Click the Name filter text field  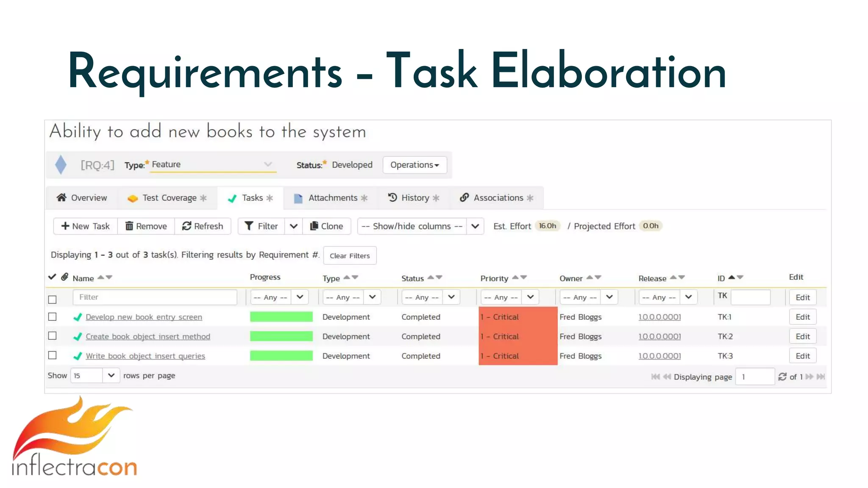click(x=155, y=297)
